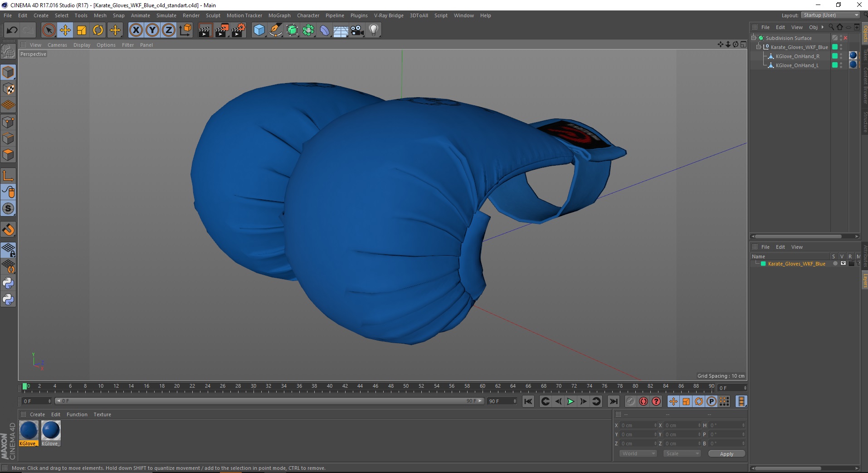Open the viewport Cameras menu
The height and width of the screenshot is (473, 868).
[57, 45]
